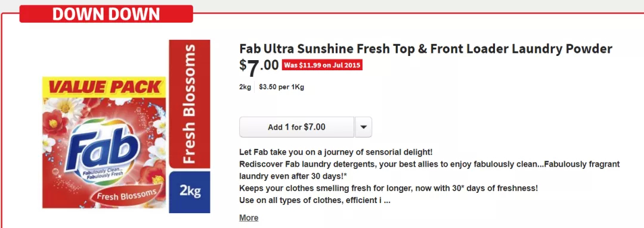Click the yellow VALUE PACK label
This screenshot has width=644, height=228.
(x=104, y=87)
